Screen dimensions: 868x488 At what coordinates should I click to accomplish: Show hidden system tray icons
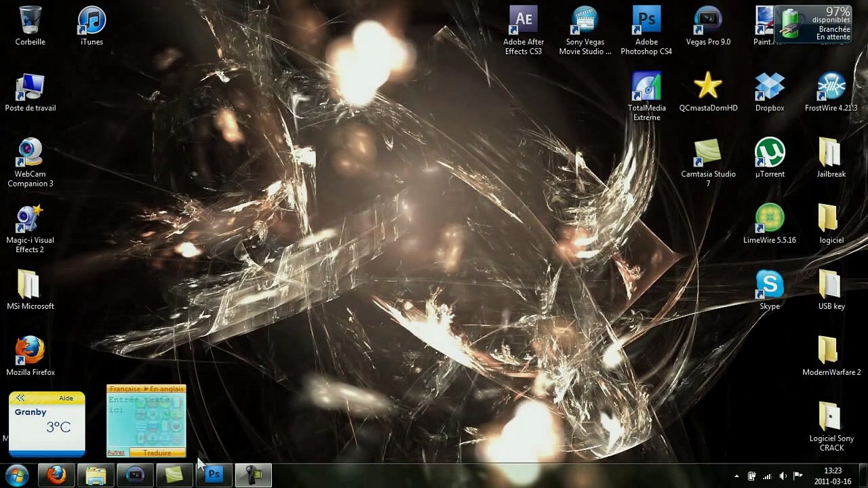[737, 476]
